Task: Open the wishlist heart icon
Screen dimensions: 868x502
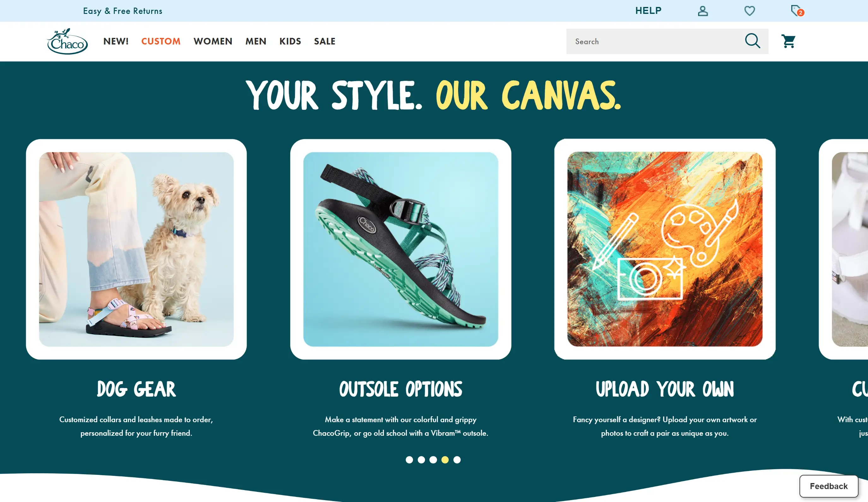Action: pos(750,11)
